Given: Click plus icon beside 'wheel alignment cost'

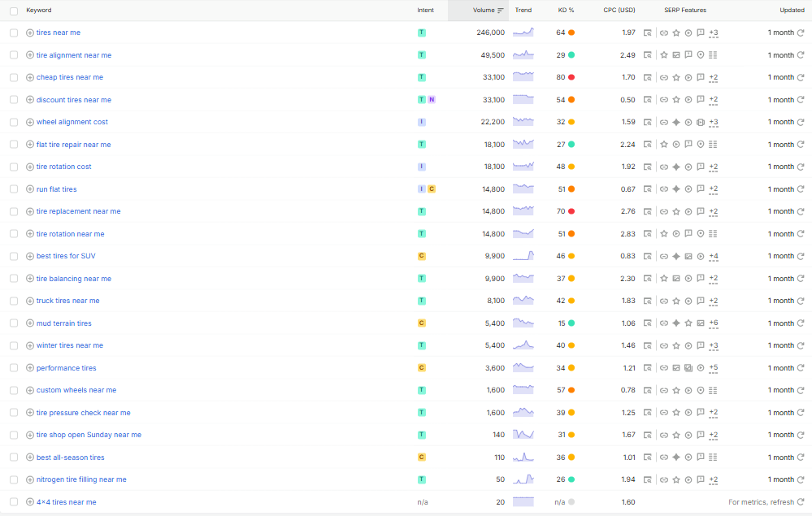Looking at the screenshot, I should 30,122.
